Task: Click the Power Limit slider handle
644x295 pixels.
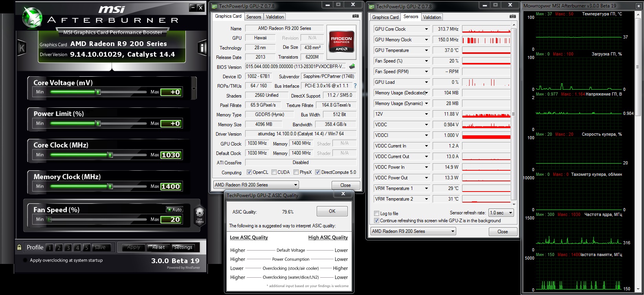Action: click(98, 124)
